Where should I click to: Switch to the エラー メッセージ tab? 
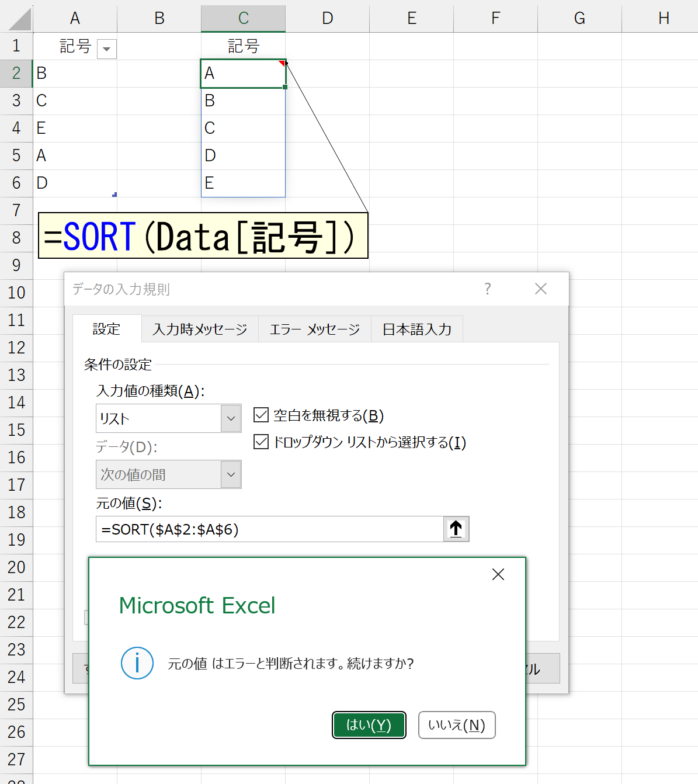tap(315, 329)
